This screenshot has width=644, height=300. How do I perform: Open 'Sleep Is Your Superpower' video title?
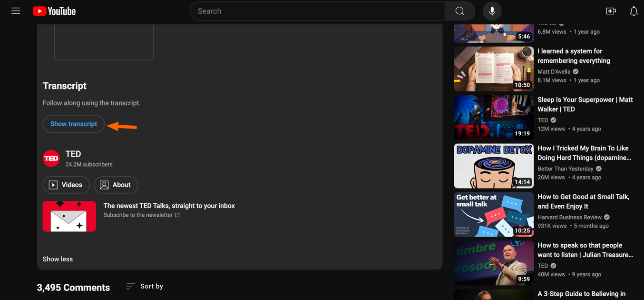coord(585,104)
